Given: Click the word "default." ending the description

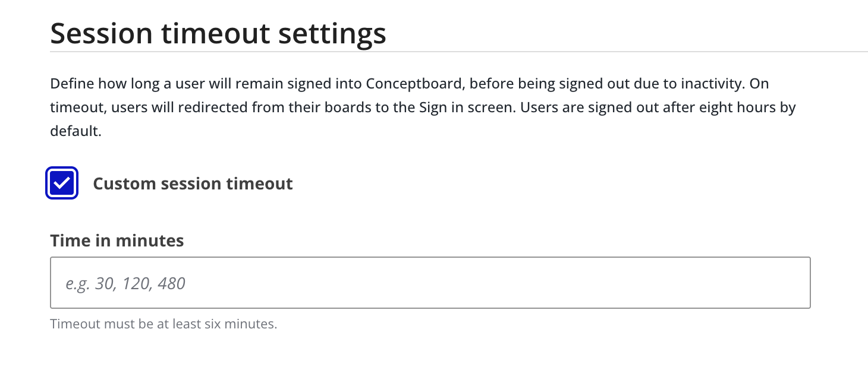Looking at the screenshot, I should 76,131.
